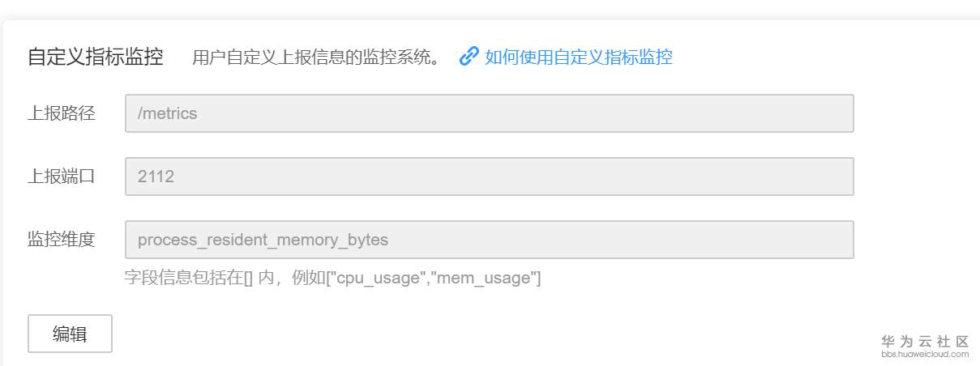This screenshot has height=366, width=980.
Task: Open the 如何使用自定义指标监控 help link
Action: coord(579,57)
